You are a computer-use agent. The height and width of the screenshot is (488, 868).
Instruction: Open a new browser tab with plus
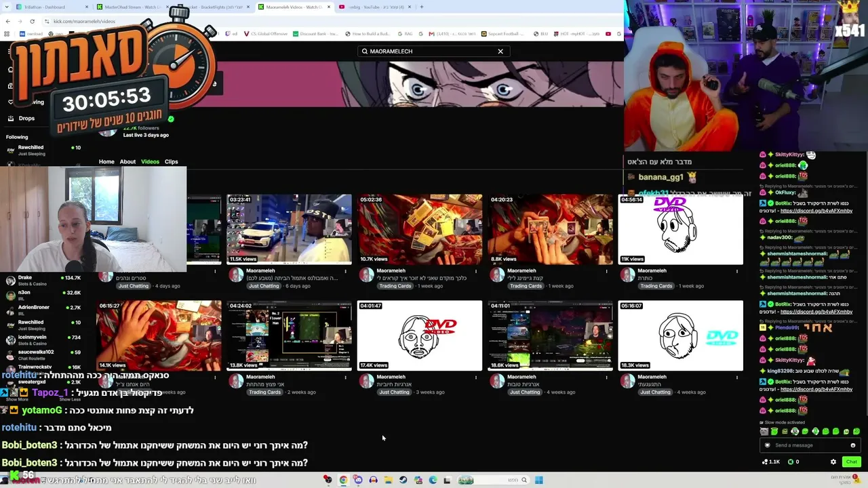point(422,7)
